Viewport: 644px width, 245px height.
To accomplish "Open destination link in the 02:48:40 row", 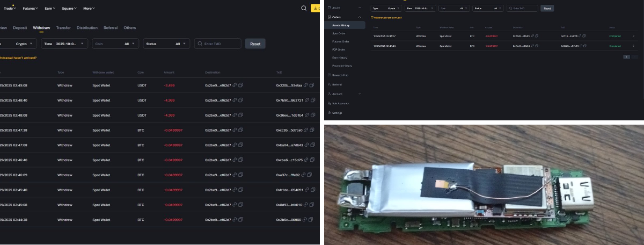I will [235, 100].
